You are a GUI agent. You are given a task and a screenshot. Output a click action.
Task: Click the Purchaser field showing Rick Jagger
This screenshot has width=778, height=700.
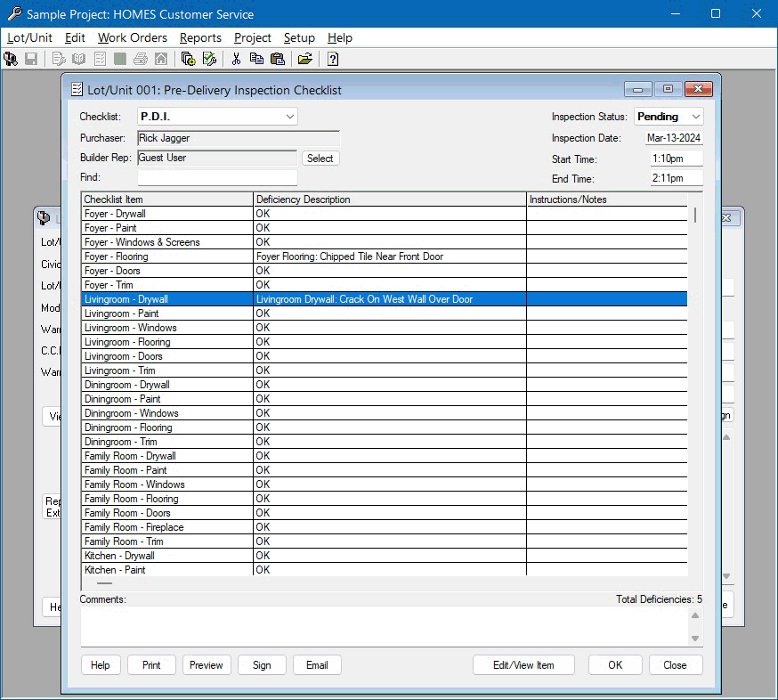pyautogui.click(x=239, y=138)
